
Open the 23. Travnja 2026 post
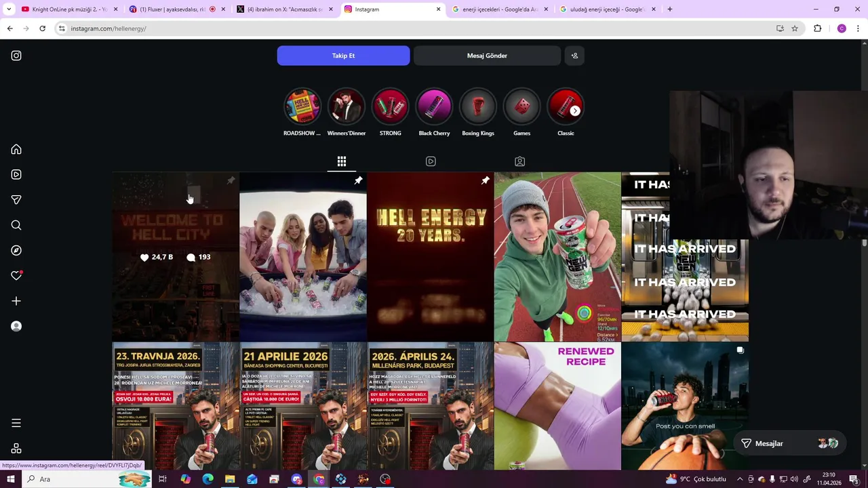tap(176, 406)
